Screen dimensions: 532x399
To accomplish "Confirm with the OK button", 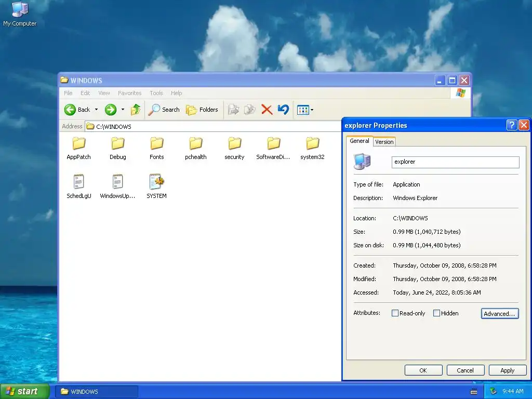I will (x=423, y=370).
